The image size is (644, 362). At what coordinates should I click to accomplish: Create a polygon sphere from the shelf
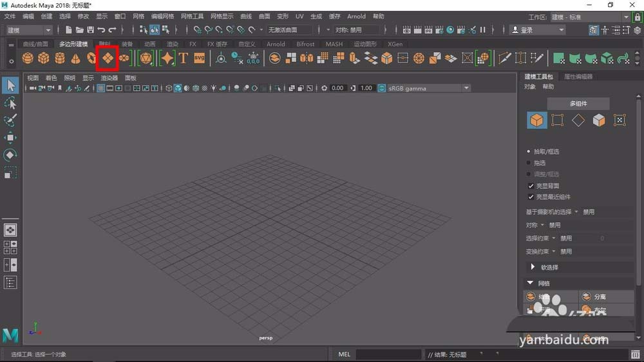28,58
